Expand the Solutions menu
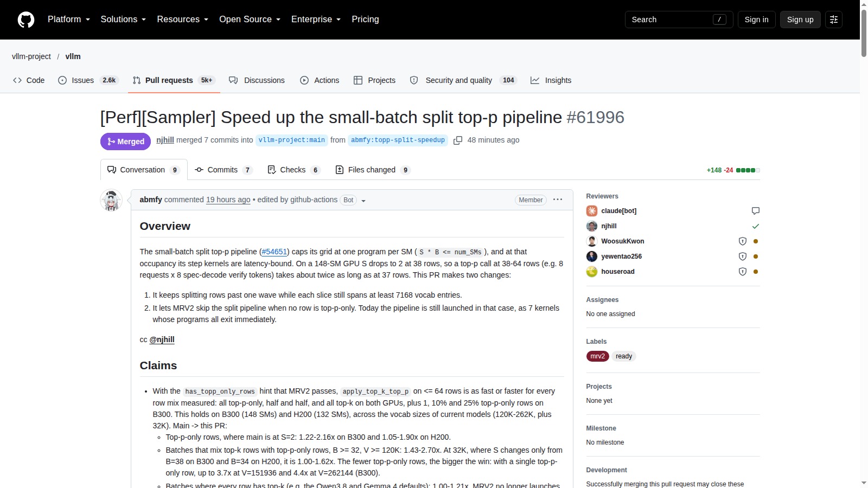 pos(123,20)
